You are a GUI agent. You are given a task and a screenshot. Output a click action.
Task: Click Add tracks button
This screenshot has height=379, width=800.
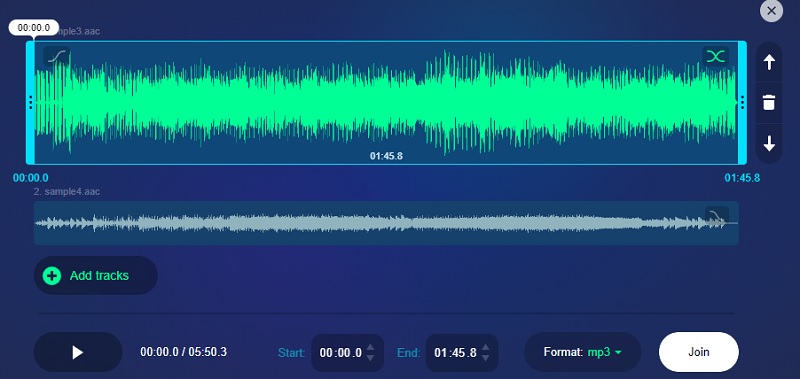95,275
